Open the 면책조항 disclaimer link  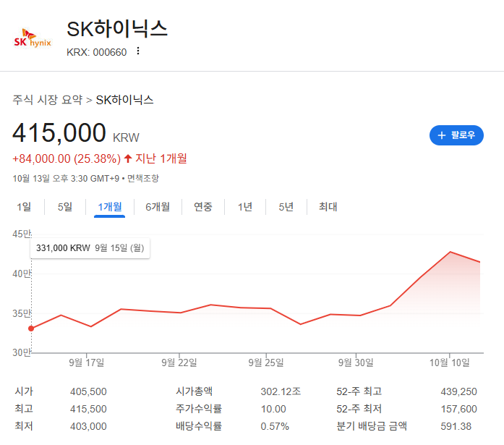coord(143,178)
